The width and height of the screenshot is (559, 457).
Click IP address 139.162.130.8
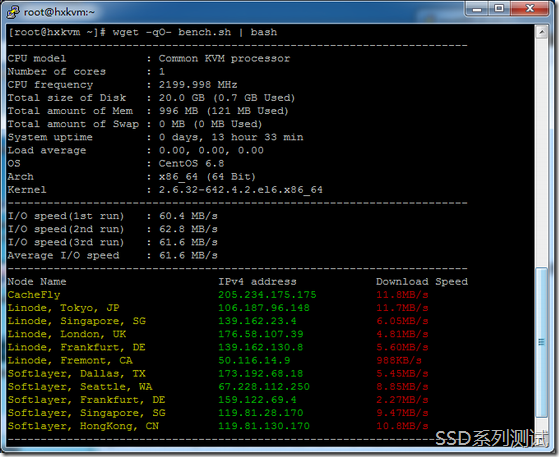[x=261, y=348]
